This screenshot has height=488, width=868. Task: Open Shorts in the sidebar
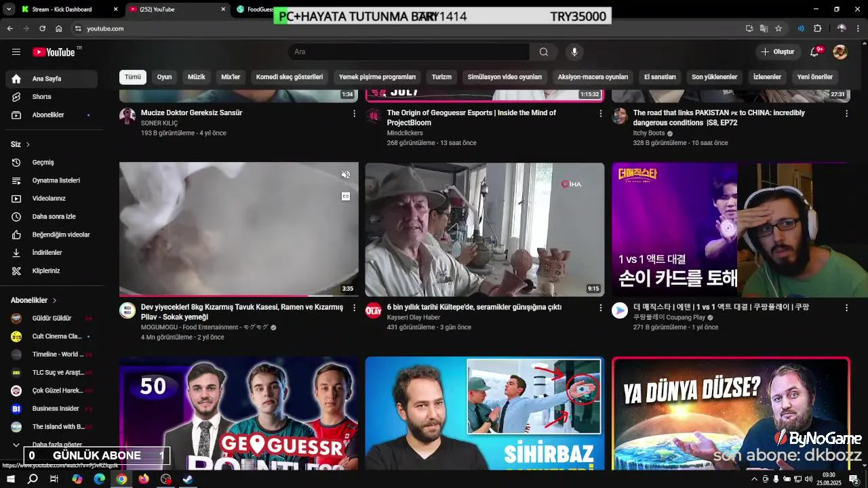point(52,97)
